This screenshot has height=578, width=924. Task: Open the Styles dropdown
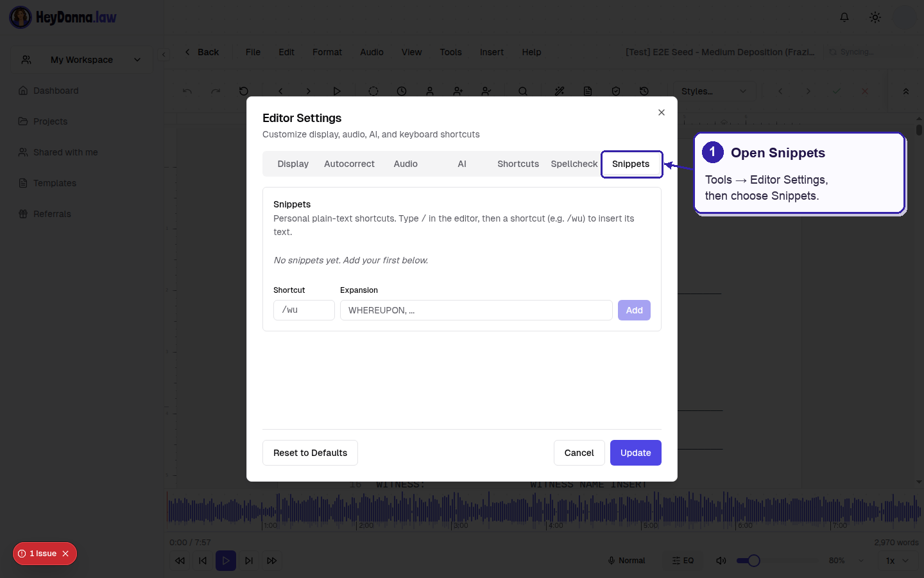click(714, 91)
